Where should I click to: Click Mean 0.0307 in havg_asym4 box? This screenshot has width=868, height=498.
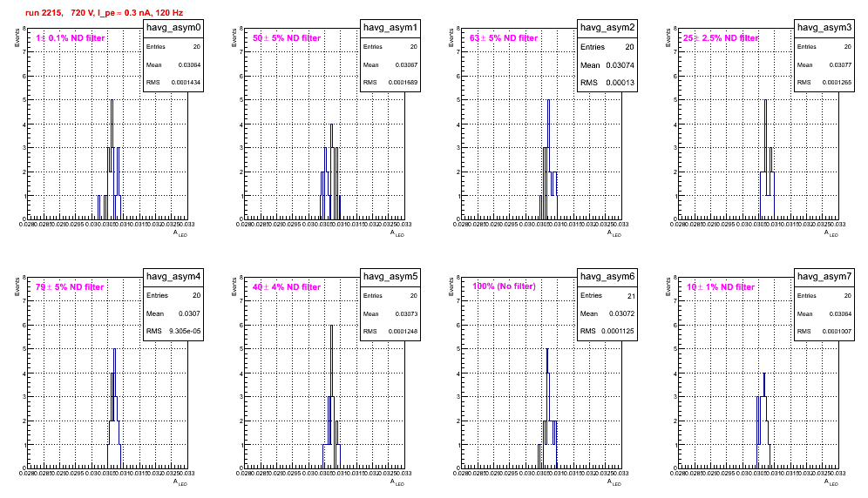(173, 313)
